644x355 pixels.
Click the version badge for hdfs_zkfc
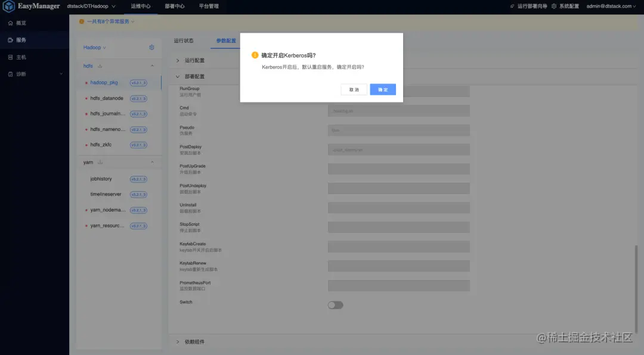click(x=138, y=145)
